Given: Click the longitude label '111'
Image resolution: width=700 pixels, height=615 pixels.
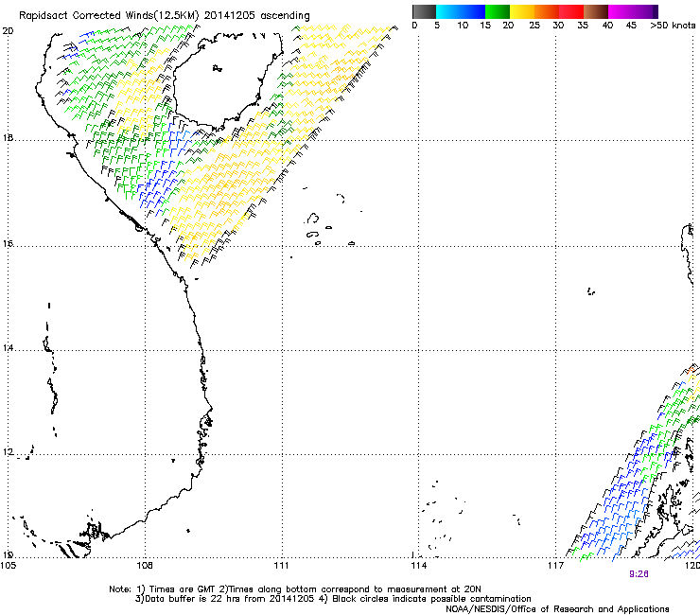Looking at the screenshot, I should coord(281,566).
